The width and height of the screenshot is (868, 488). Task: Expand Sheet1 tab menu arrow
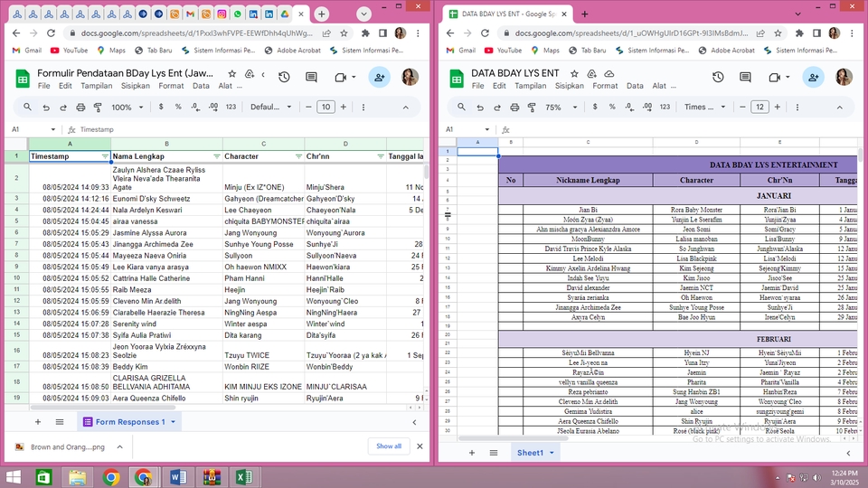click(x=552, y=453)
